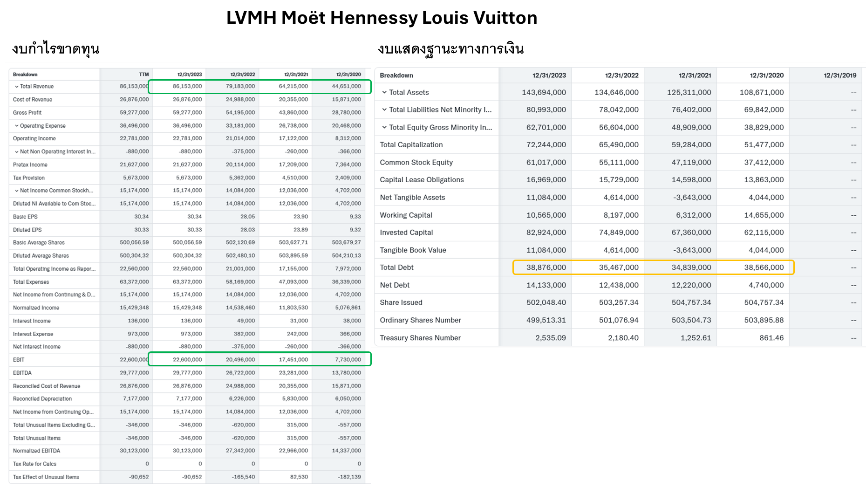This screenshot has width=866, height=487.
Task: Click Total Debt value 38,876,000
Action: (x=546, y=268)
